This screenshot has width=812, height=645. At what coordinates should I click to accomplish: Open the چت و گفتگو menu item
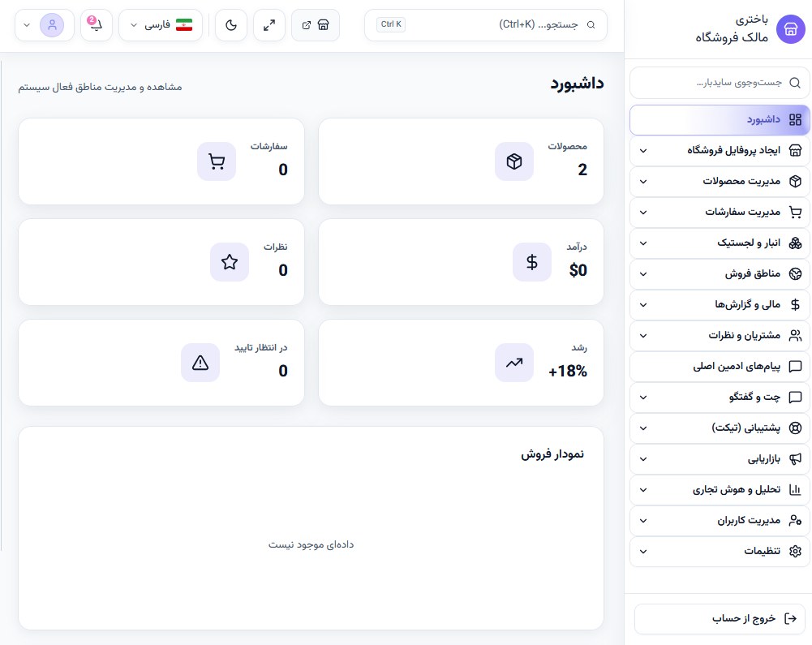tap(720, 398)
